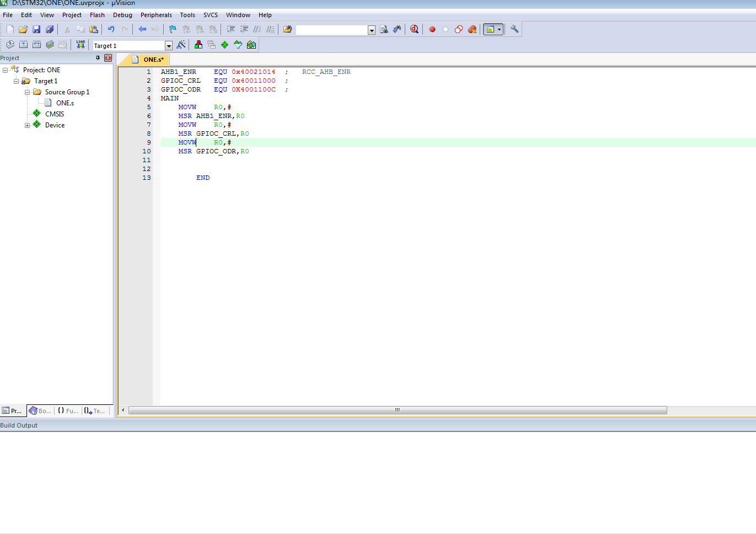This screenshot has width=756, height=534.
Task: Uncomment the selected lines
Action: click(x=271, y=29)
